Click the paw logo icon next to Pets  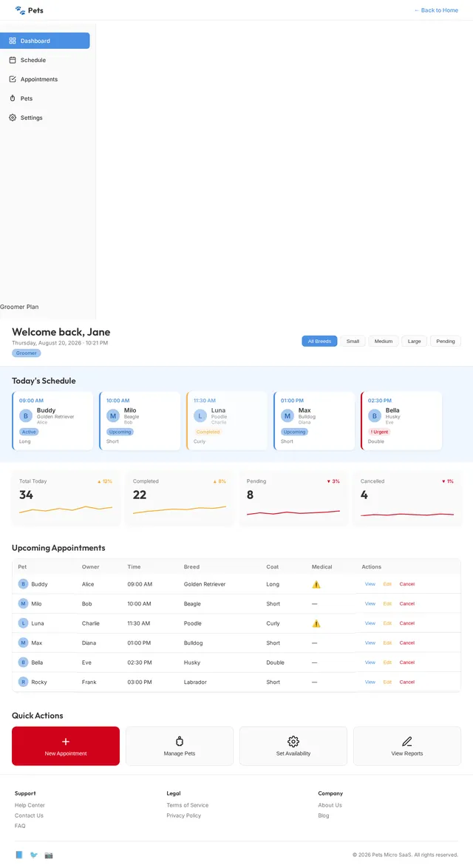tap(20, 10)
